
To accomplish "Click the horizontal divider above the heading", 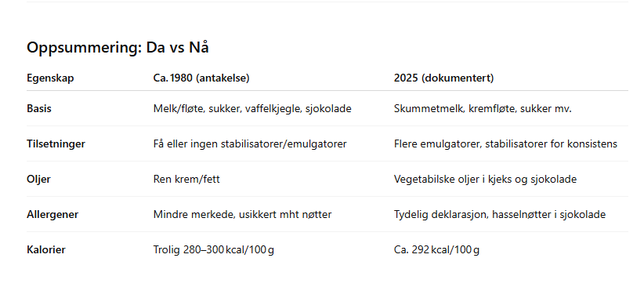I will click(327, 2).
